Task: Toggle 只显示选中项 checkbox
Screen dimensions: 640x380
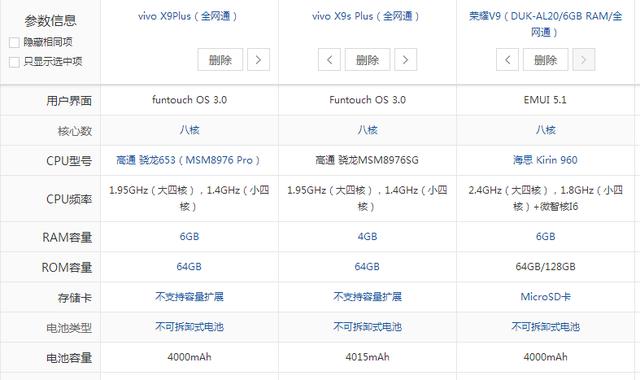Action: (14, 62)
